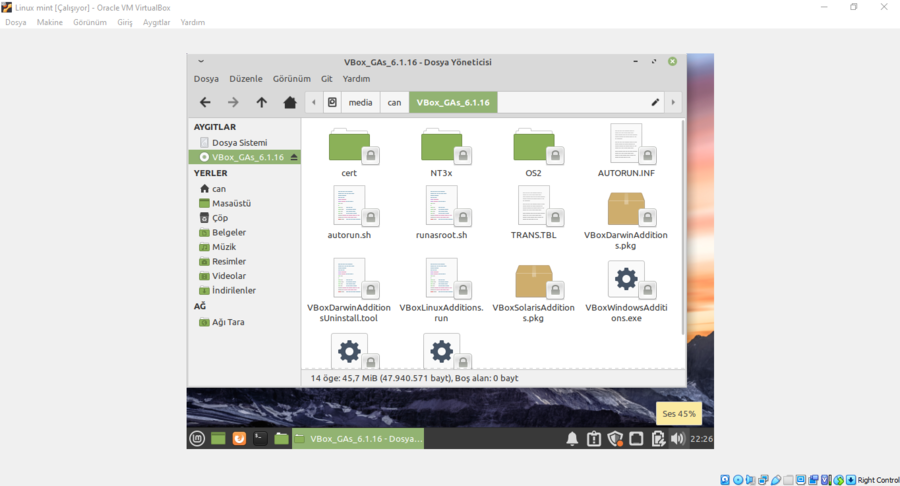The width and height of the screenshot is (900, 486).
Task: Switch to the VBox_GAs_6.1.16 taskbar window button
Action: pyautogui.click(x=358, y=439)
